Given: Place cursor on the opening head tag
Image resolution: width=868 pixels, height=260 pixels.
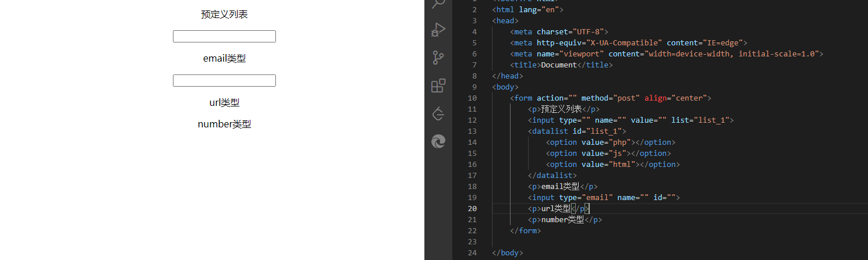Looking at the screenshot, I should pos(505,21).
